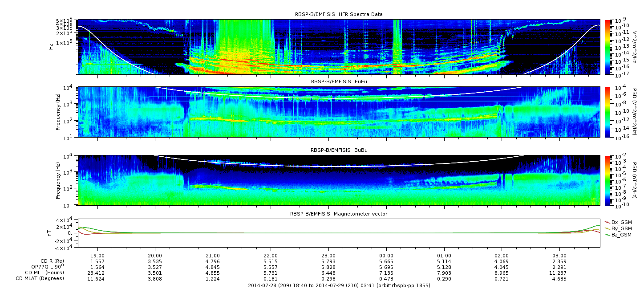Image resolution: width=644 pixels, height=293 pixels.
Task: Select the By_GSM legend entry
Action: (x=618, y=228)
